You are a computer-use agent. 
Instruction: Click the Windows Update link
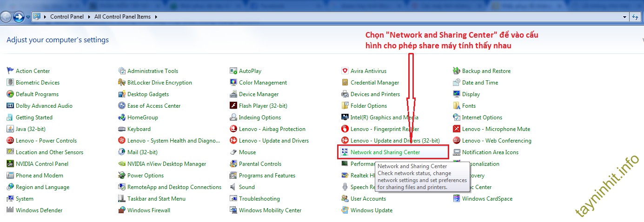tap(371, 210)
